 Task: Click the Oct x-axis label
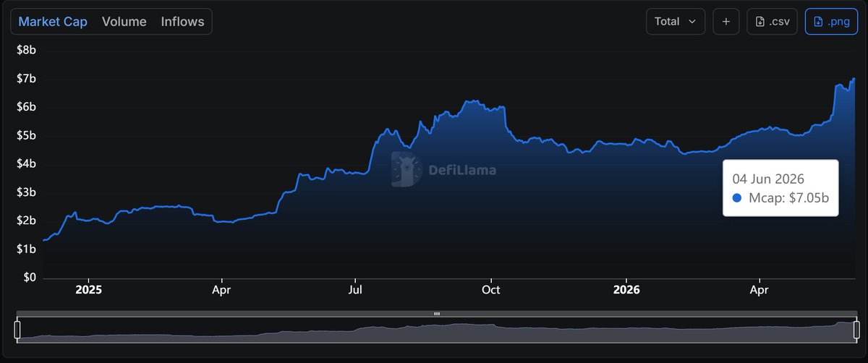(491, 290)
